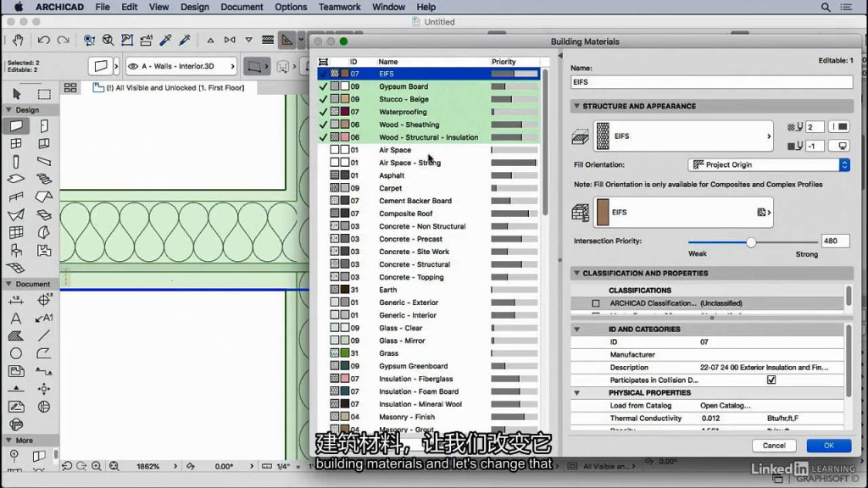The height and width of the screenshot is (488, 868).
Task: Open Spotlight search in menu bar
Action: 826,7
